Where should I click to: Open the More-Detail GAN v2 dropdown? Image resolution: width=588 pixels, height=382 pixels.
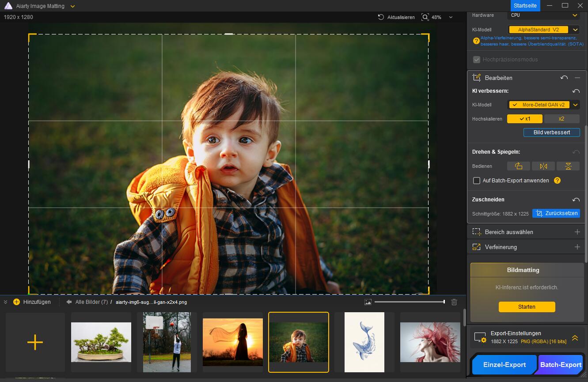click(575, 105)
